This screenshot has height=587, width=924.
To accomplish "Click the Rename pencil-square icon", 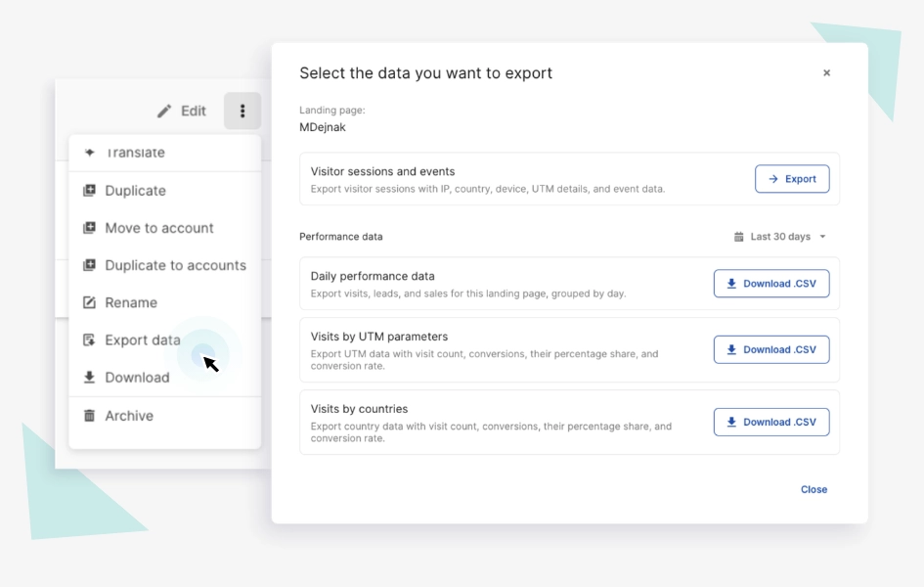I will coord(89,302).
